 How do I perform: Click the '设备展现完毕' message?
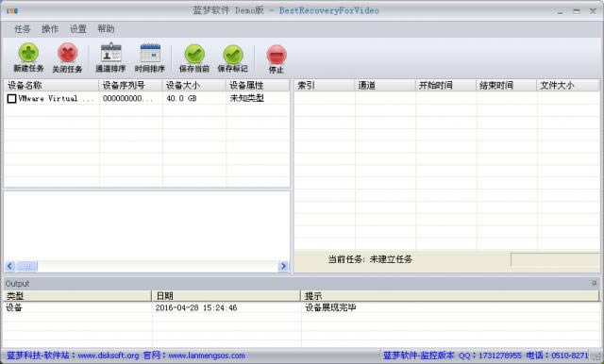330,307
